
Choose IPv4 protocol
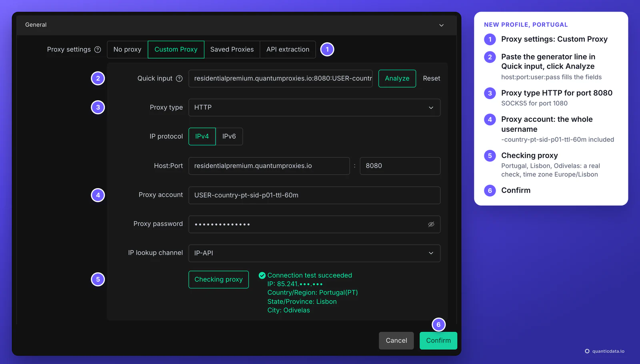tap(202, 137)
